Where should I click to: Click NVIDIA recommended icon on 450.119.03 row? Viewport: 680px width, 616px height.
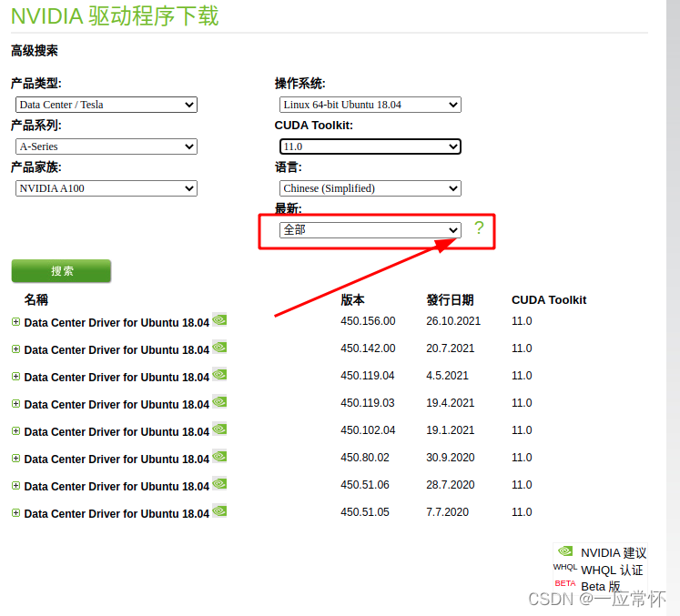(219, 401)
